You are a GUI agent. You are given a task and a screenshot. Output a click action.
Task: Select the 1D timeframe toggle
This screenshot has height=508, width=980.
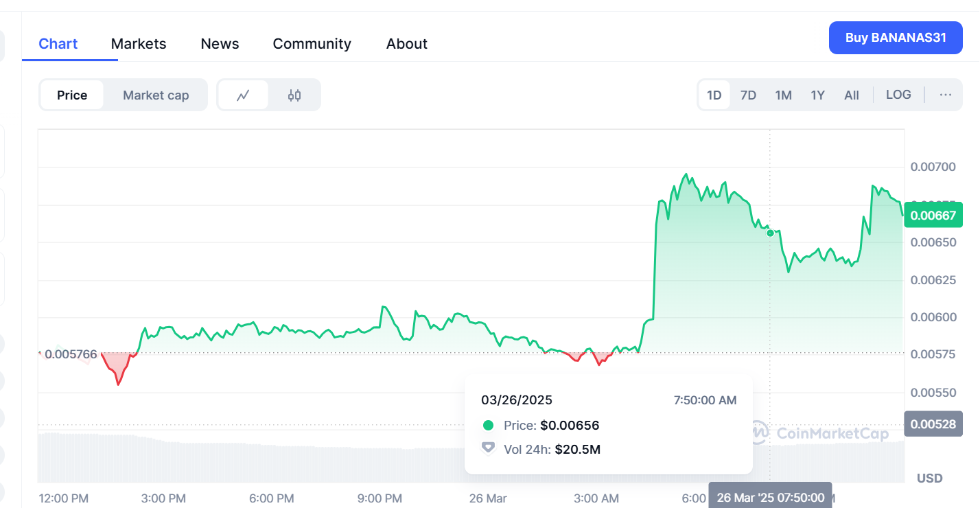click(714, 95)
